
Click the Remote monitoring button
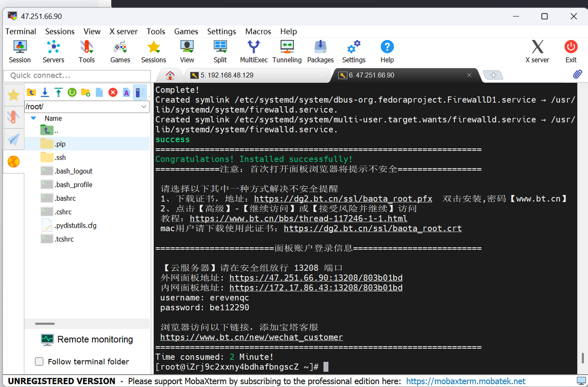tap(87, 340)
